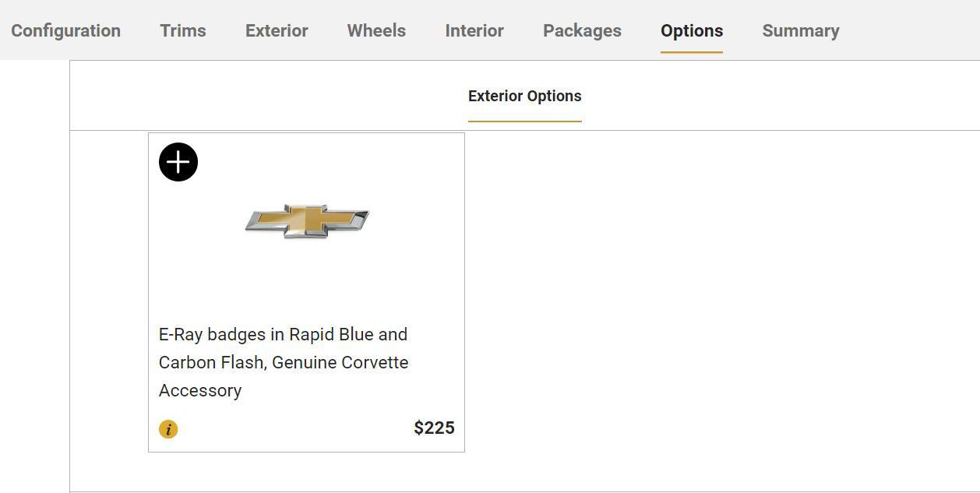Viewport: 980px width, 493px height.
Task: Select the Wheels tab
Action: 376,30
